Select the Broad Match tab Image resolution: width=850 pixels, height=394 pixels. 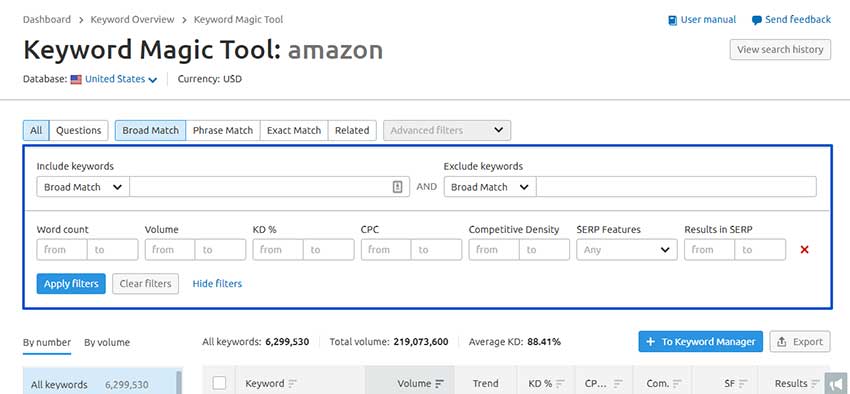click(150, 131)
